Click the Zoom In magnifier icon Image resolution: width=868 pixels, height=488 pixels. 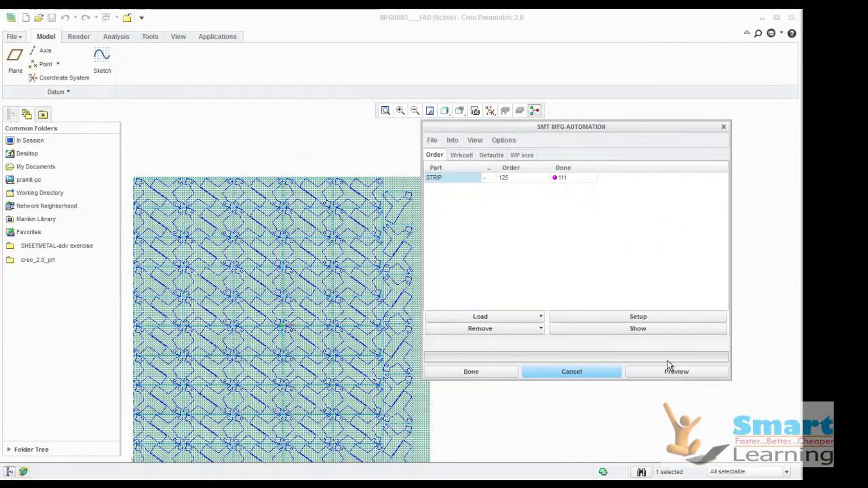click(x=400, y=111)
